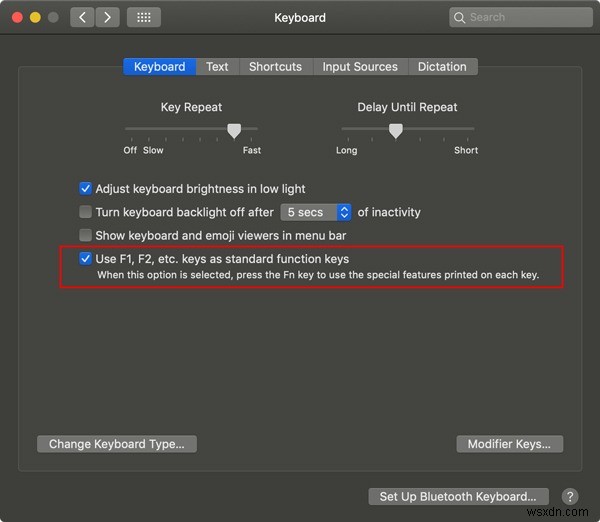This screenshot has height=522, width=600.
Task: Enable Turn keyboard backlight off after
Action: (85, 212)
